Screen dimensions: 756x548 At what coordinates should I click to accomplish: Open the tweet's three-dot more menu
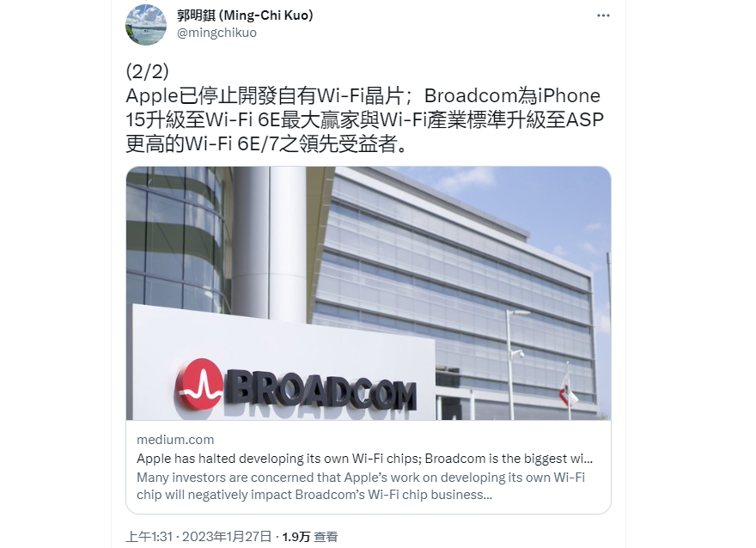(x=603, y=16)
